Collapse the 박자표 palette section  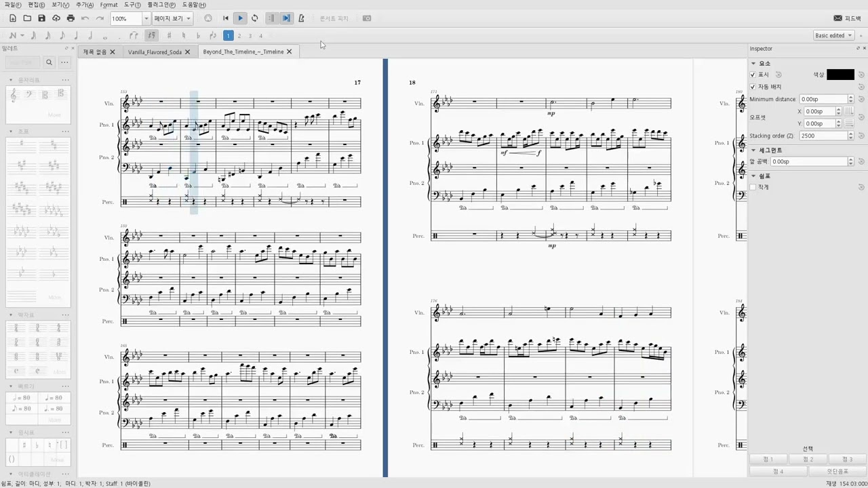point(11,315)
